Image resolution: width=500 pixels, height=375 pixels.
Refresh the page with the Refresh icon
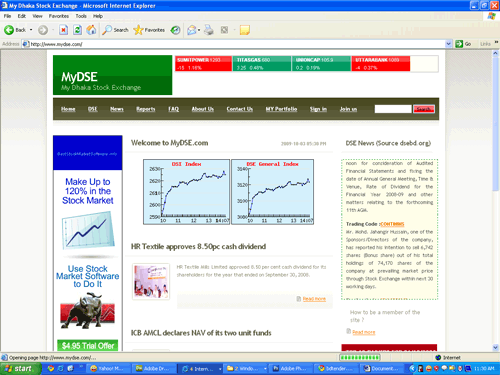tap(77, 30)
